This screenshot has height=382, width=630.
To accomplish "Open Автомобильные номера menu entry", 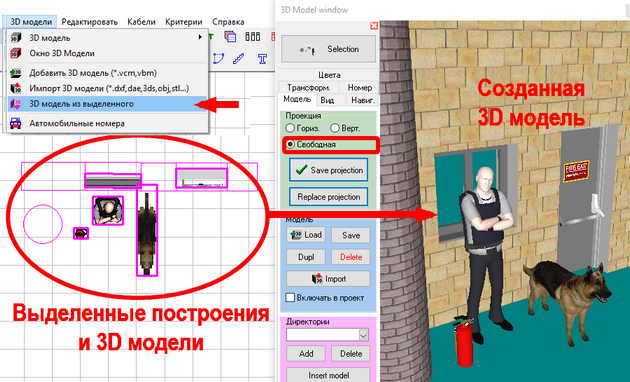I will pos(107,123).
